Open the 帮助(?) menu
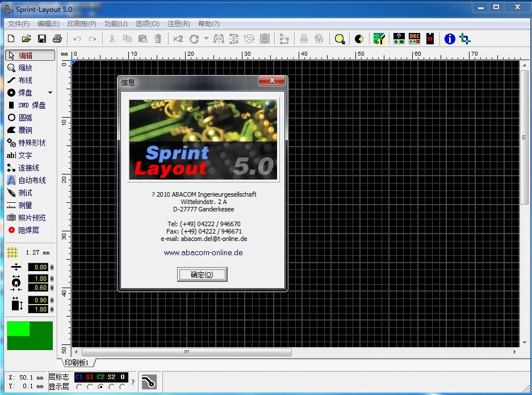The height and width of the screenshot is (395, 532). pyautogui.click(x=209, y=24)
